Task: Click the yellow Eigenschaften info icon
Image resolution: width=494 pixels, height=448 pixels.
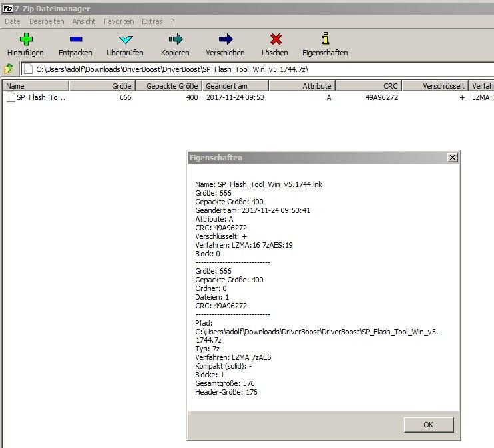Action: [x=326, y=38]
